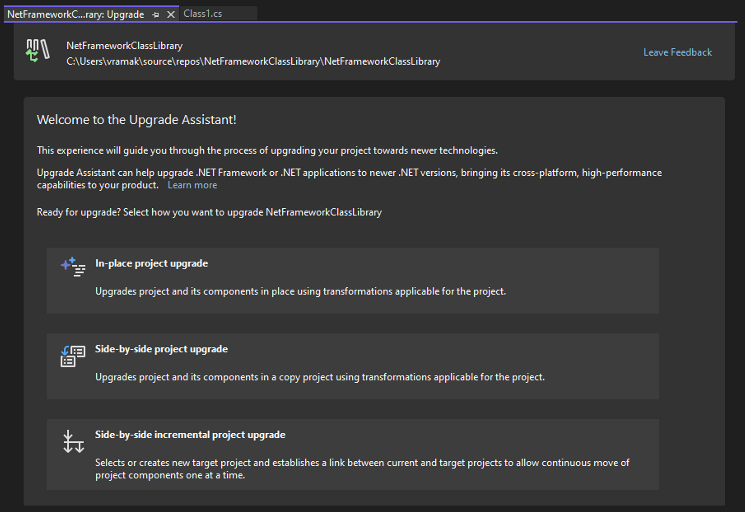Select the NetFrameworkClassLibrary Upgrade tab

tap(75, 15)
